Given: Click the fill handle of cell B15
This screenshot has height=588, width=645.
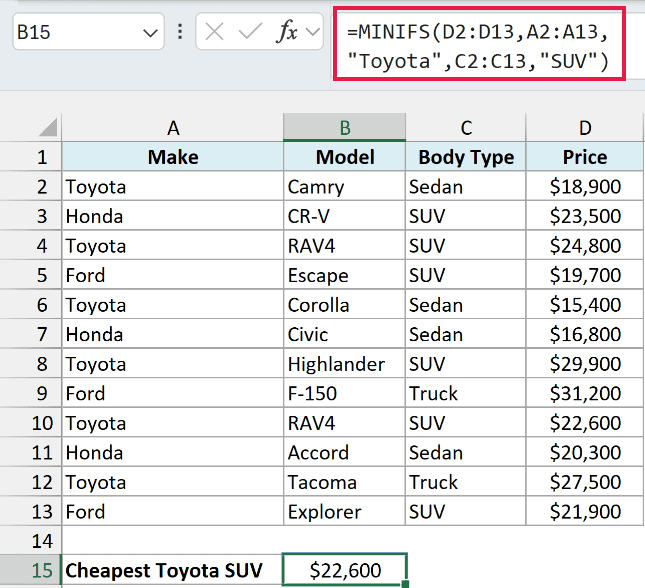Looking at the screenshot, I should coord(405,584).
